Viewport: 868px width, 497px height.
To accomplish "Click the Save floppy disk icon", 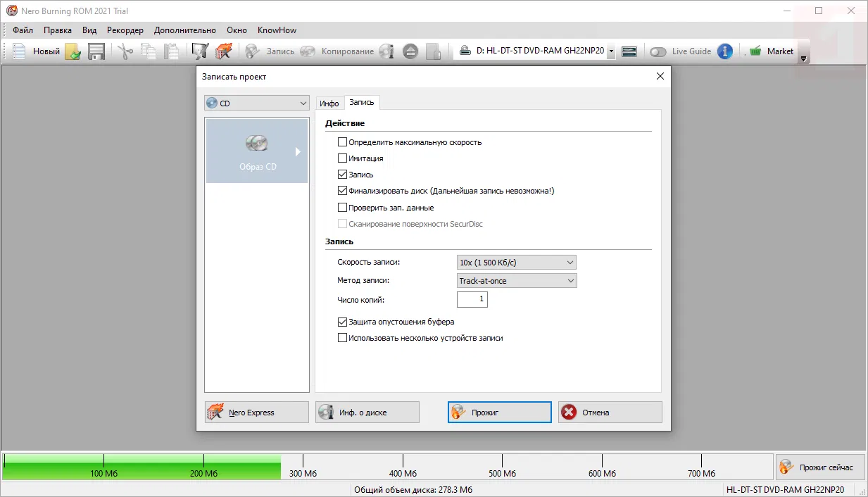I will coord(96,51).
